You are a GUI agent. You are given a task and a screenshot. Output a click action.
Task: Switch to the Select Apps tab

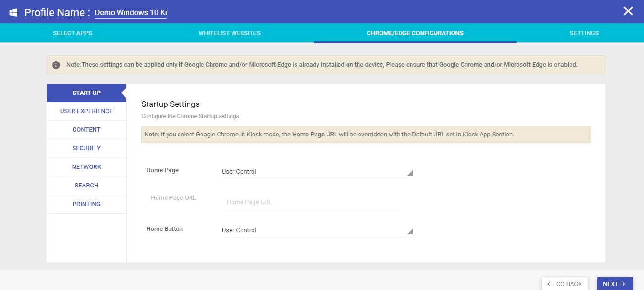73,33
